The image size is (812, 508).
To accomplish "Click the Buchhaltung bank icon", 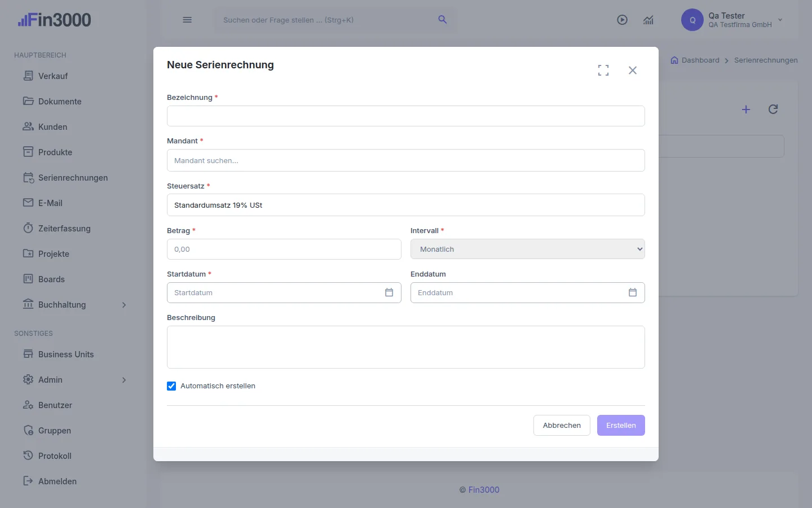I will coord(28,304).
